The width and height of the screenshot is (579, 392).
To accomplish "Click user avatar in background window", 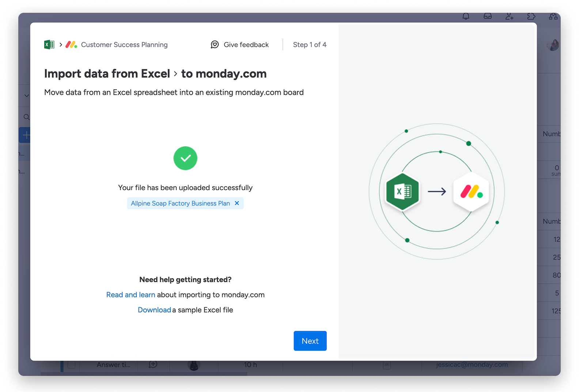I will click(x=553, y=45).
